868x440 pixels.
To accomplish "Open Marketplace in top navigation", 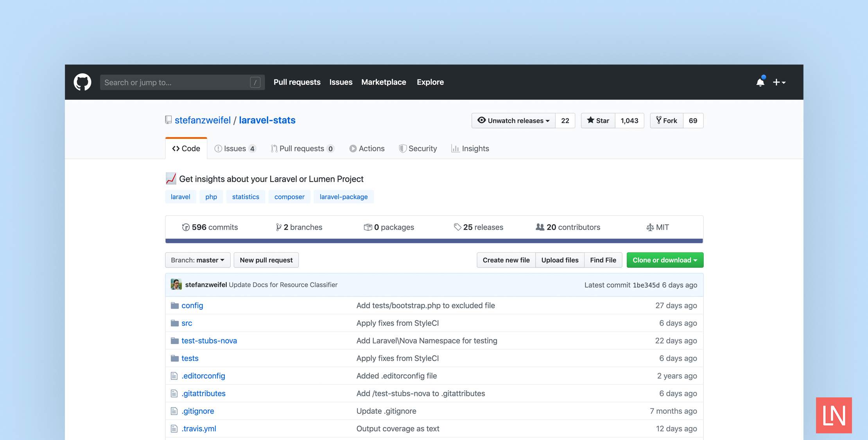I will coord(384,82).
